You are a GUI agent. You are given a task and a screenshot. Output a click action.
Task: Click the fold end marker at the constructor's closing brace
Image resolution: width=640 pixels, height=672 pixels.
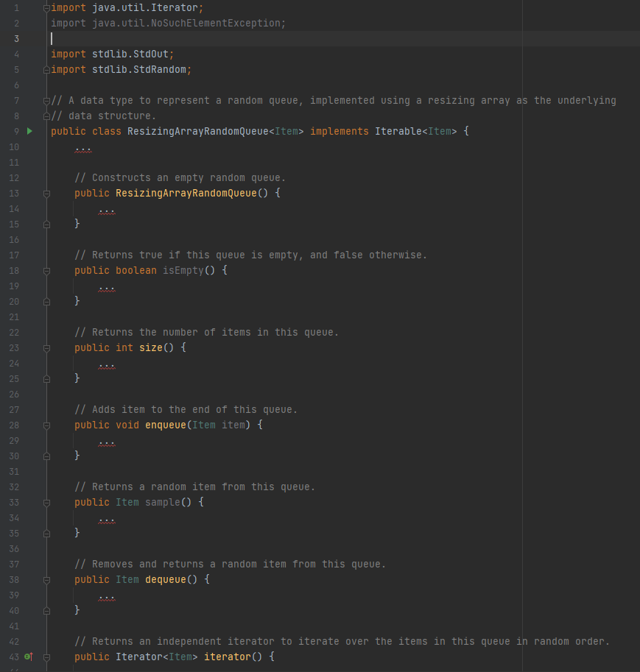click(x=46, y=224)
